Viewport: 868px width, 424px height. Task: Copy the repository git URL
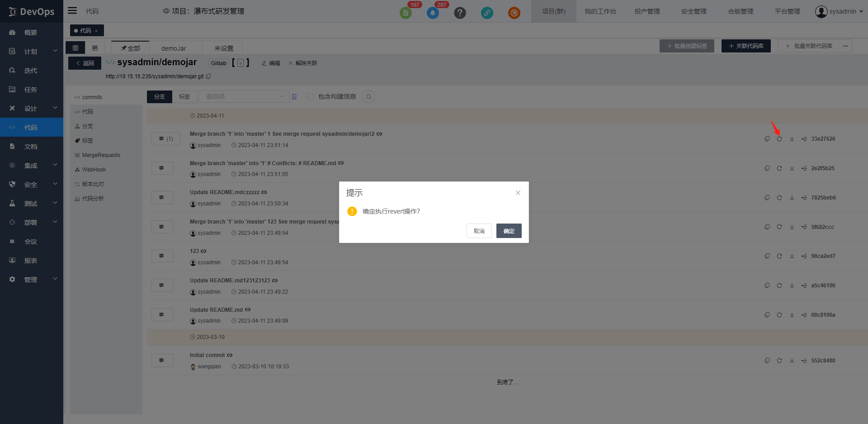click(x=208, y=76)
